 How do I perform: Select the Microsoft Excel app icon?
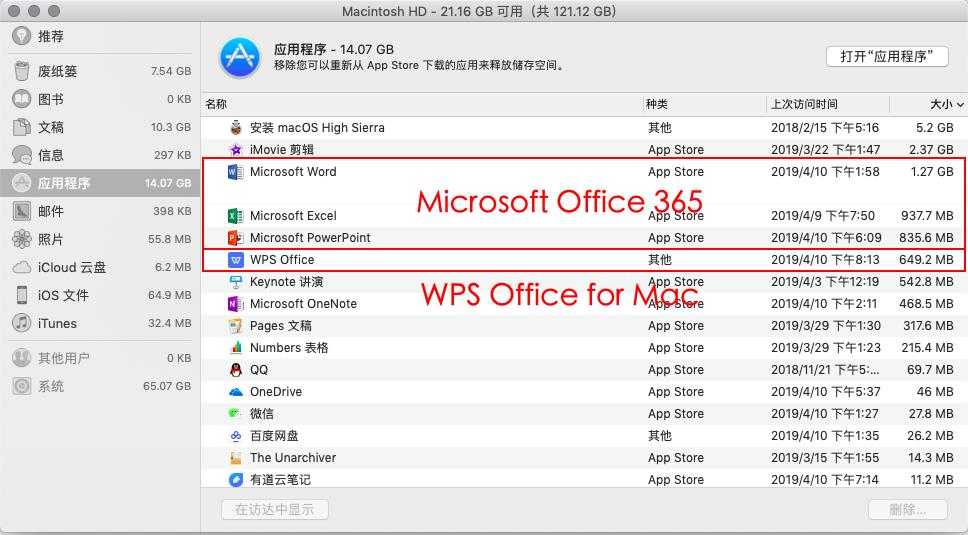point(235,216)
